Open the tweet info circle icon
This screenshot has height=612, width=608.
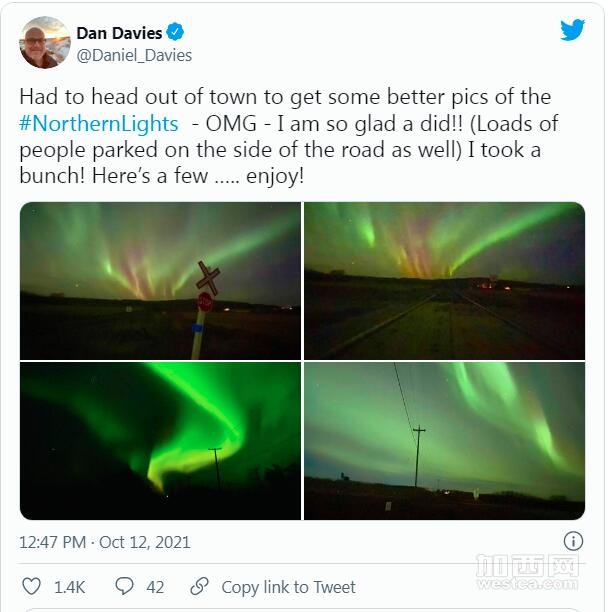573,541
